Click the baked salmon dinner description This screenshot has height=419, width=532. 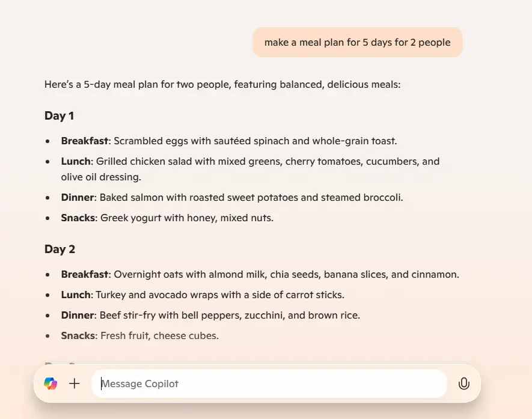click(251, 198)
